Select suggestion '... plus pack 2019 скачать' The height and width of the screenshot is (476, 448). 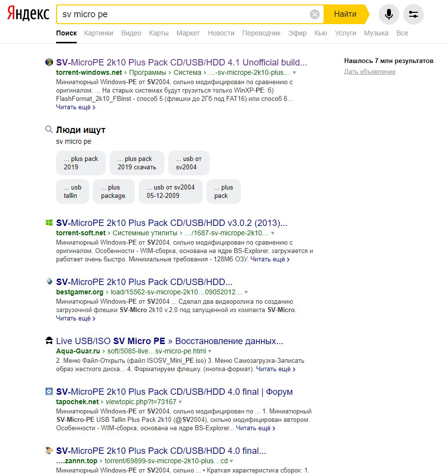(137, 163)
